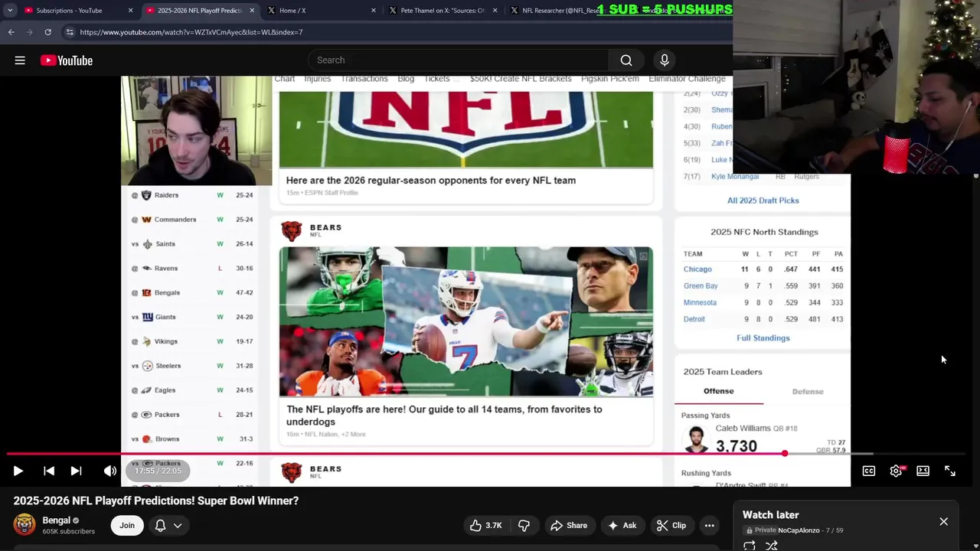Click Full Standings link in the video

coord(763,338)
